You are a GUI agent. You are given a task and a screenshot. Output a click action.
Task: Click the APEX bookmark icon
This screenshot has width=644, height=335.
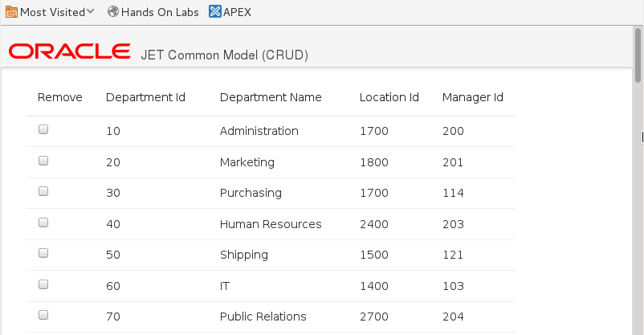coord(214,11)
